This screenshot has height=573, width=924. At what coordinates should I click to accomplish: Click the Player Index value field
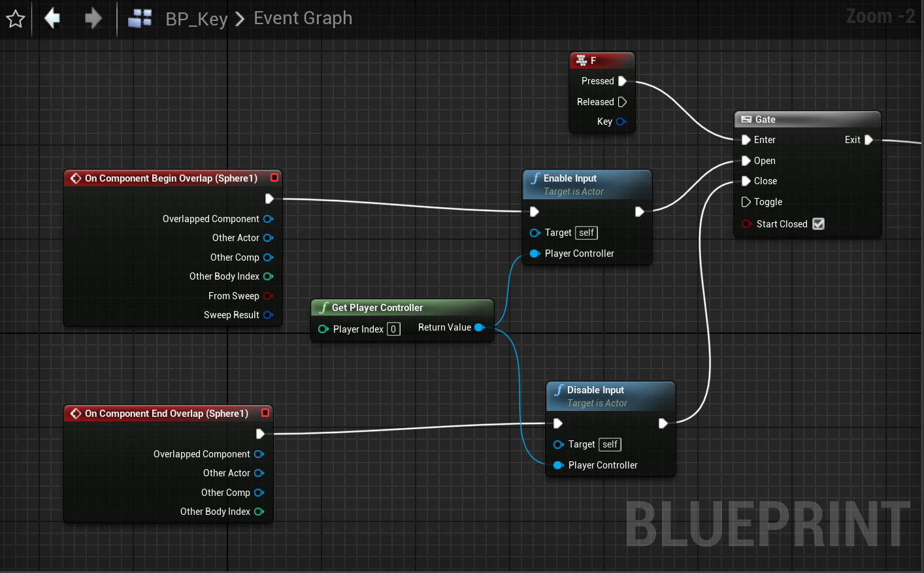coord(393,329)
